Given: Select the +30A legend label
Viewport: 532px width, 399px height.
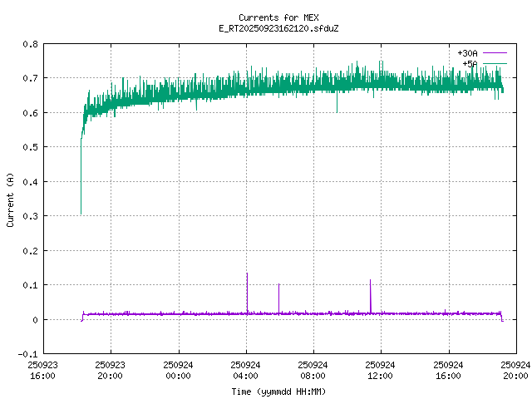Looking at the screenshot, I should click(x=467, y=53).
